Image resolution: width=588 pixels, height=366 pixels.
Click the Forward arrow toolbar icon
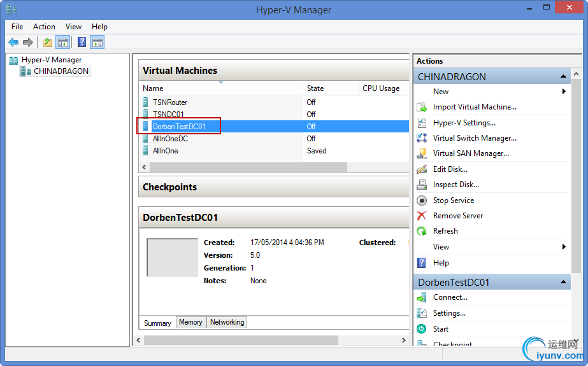pyautogui.click(x=28, y=43)
